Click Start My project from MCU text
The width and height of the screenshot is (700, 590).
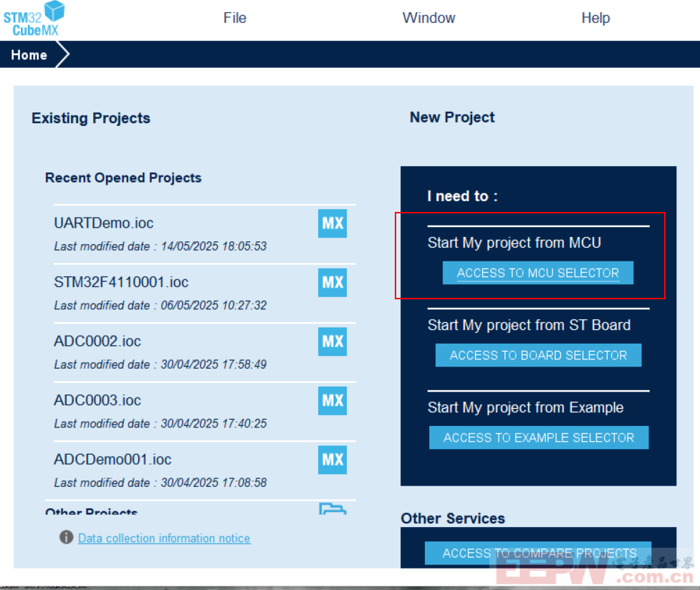coord(514,243)
